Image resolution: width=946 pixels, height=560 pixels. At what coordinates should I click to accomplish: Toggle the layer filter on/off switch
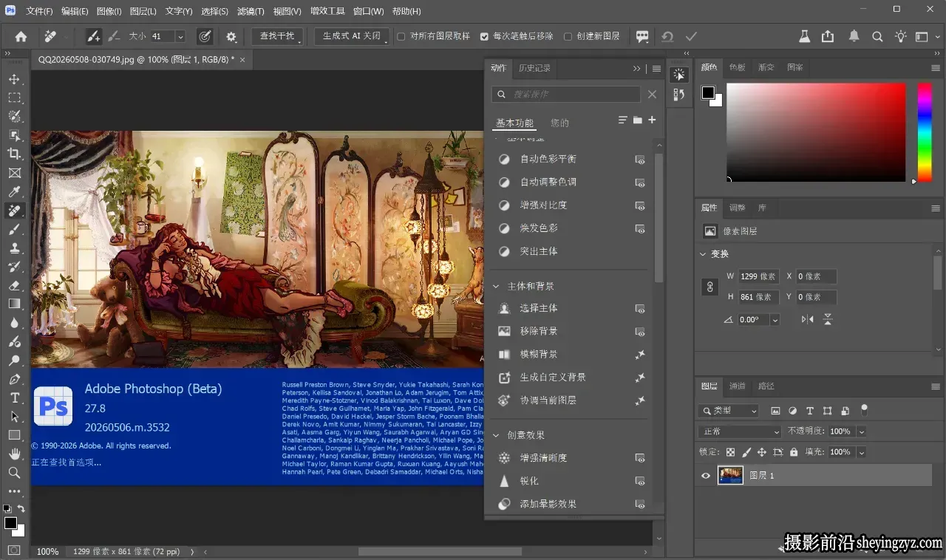click(864, 409)
